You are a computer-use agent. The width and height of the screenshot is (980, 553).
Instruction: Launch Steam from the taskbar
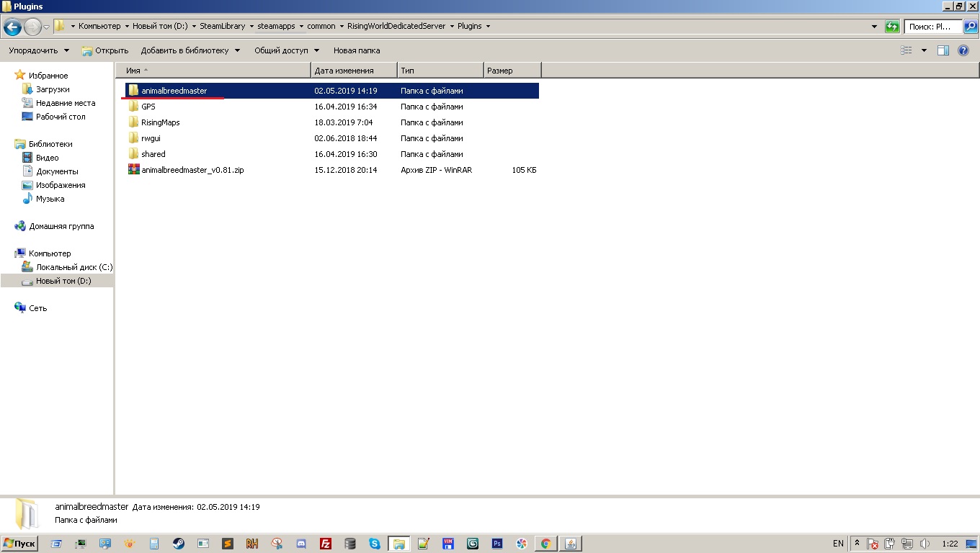tap(178, 544)
